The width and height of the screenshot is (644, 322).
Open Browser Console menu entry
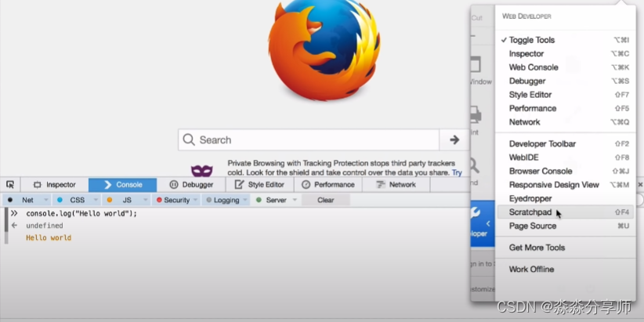tap(565, 171)
